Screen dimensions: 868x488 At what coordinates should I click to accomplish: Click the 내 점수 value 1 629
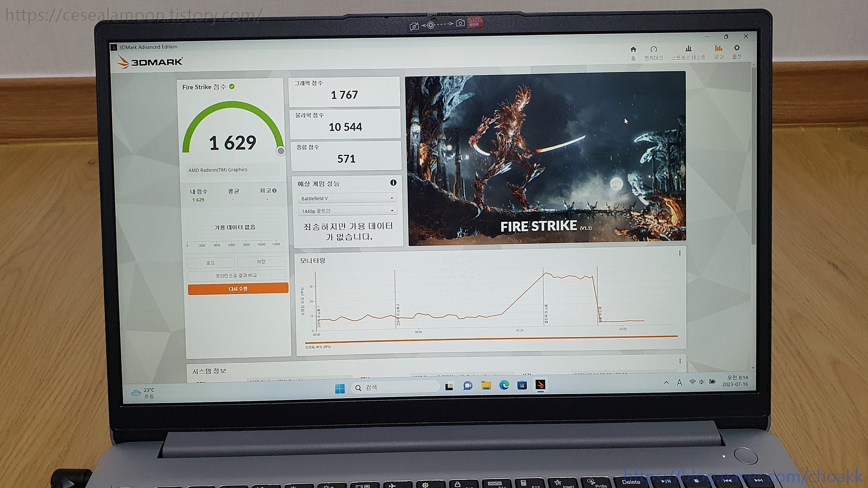tap(198, 200)
